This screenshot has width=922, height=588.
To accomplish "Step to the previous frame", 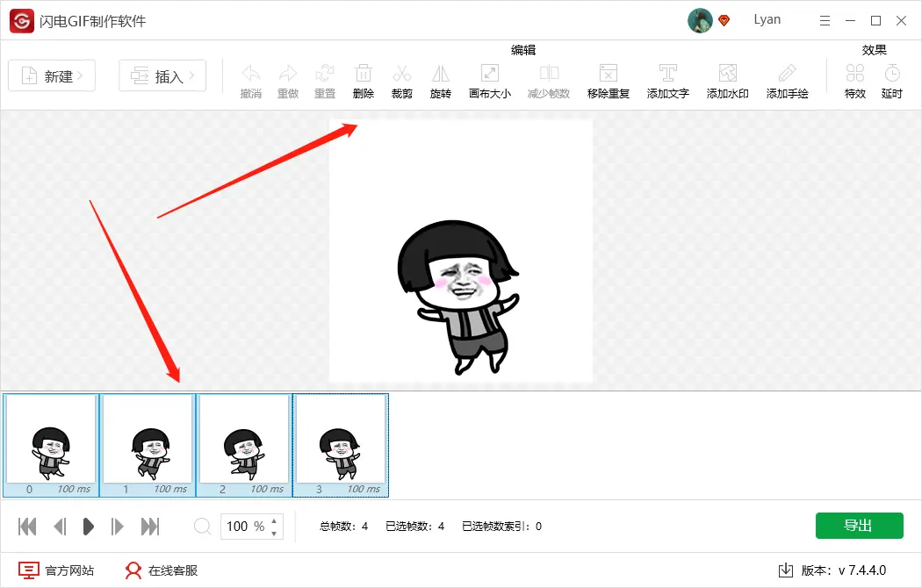I will point(60,527).
